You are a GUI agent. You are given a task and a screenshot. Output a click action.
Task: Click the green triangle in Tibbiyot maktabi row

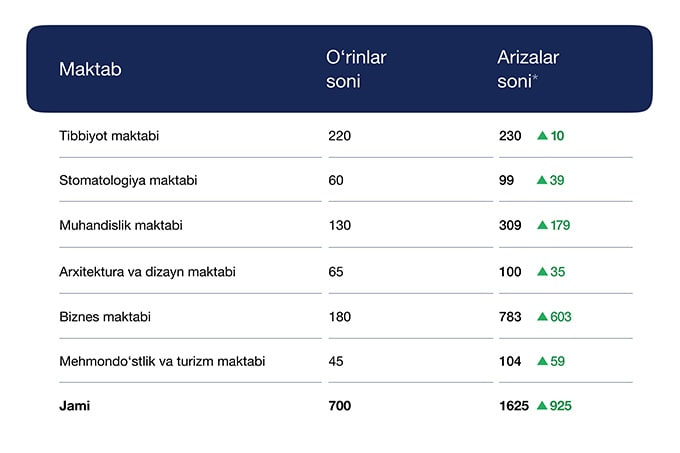pyautogui.click(x=542, y=135)
